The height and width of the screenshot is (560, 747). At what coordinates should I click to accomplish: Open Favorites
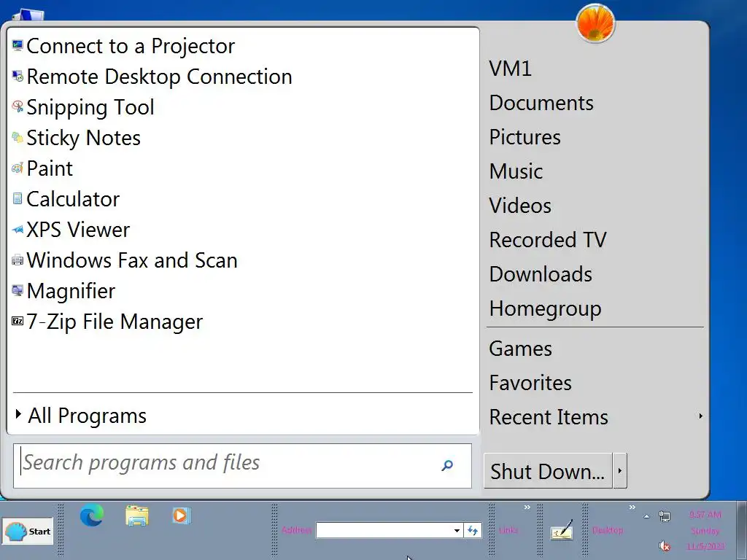point(531,383)
